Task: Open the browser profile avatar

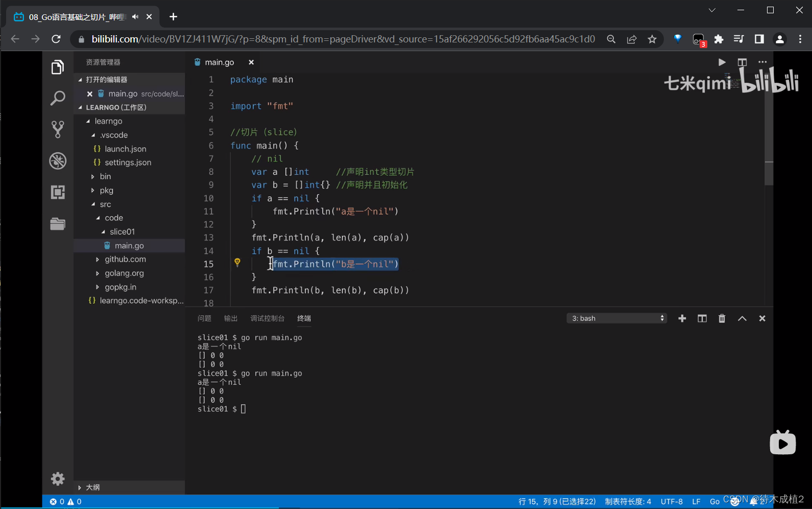Action: tap(780, 39)
